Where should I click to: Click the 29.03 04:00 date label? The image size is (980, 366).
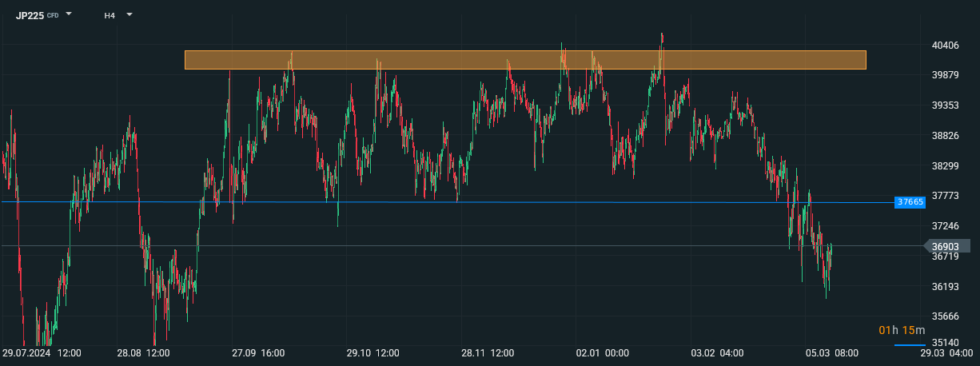point(946,352)
